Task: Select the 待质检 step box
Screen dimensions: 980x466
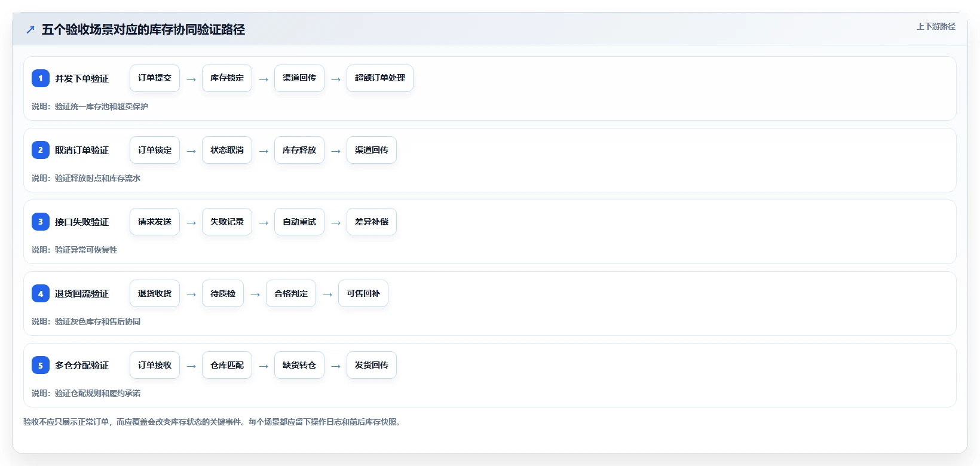Action: (x=223, y=293)
